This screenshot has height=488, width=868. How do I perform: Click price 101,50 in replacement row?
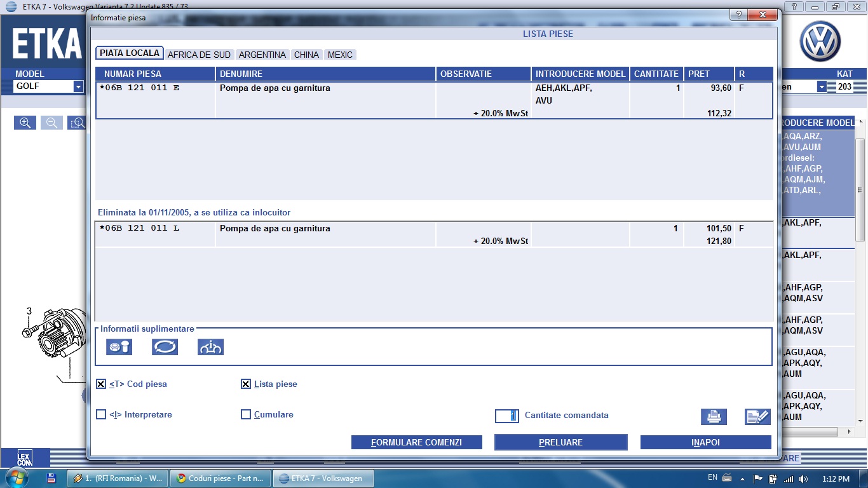coord(719,228)
